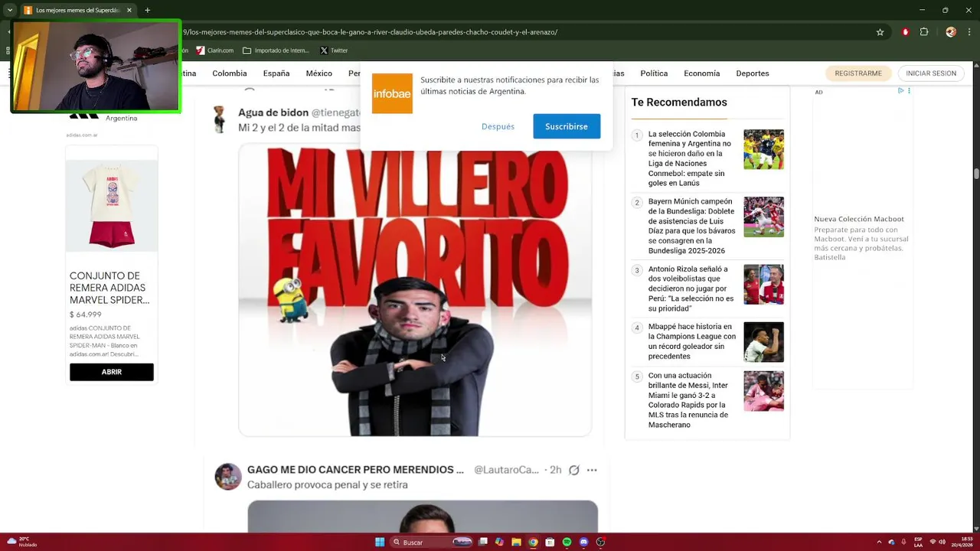Expand the tab search dropdown arrow
Viewport: 980px width, 551px height.
[x=9, y=10]
